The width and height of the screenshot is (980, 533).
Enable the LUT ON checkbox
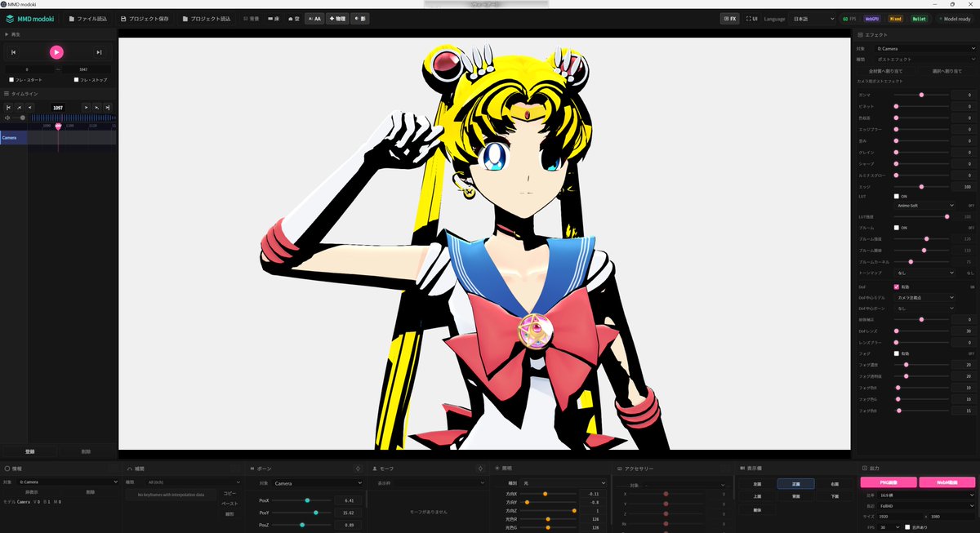[x=896, y=196]
